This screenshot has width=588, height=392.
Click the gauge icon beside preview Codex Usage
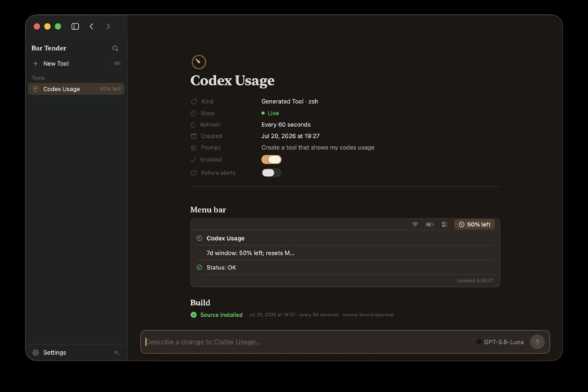(199, 238)
